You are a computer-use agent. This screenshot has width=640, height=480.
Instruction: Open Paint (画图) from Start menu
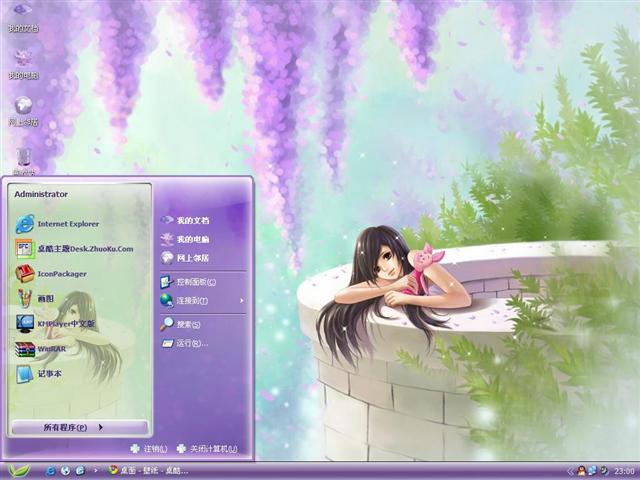point(35,298)
